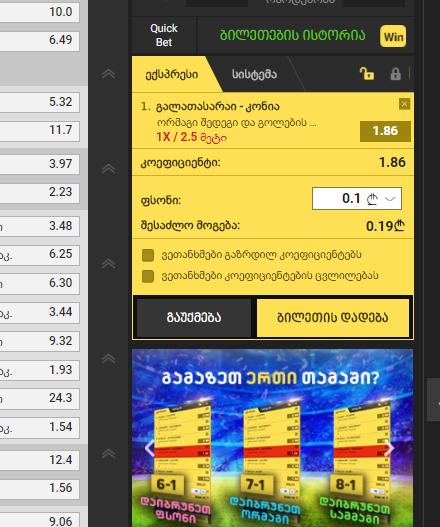
Task: Select the 2.23 odds cell
Action: (40, 193)
